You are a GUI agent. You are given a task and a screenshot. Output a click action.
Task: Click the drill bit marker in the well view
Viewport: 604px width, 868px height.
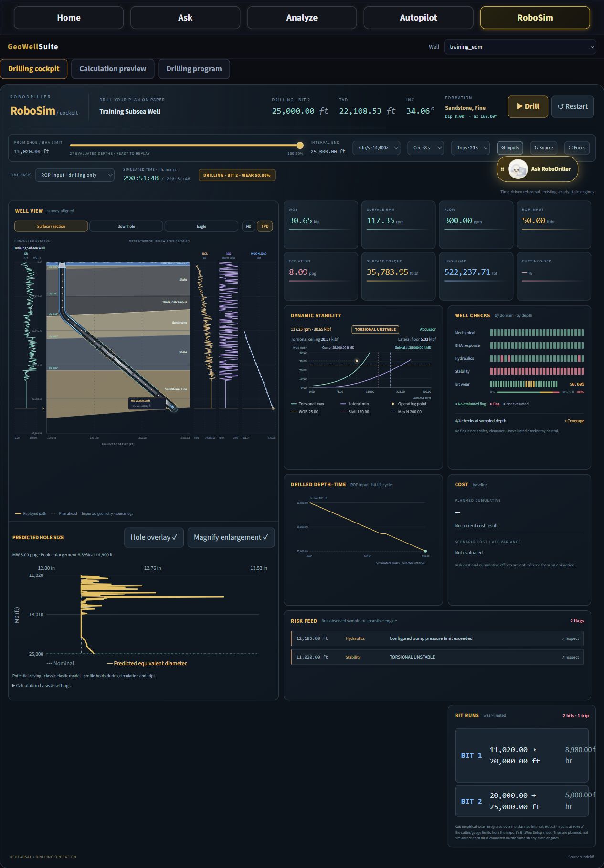click(171, 407)
